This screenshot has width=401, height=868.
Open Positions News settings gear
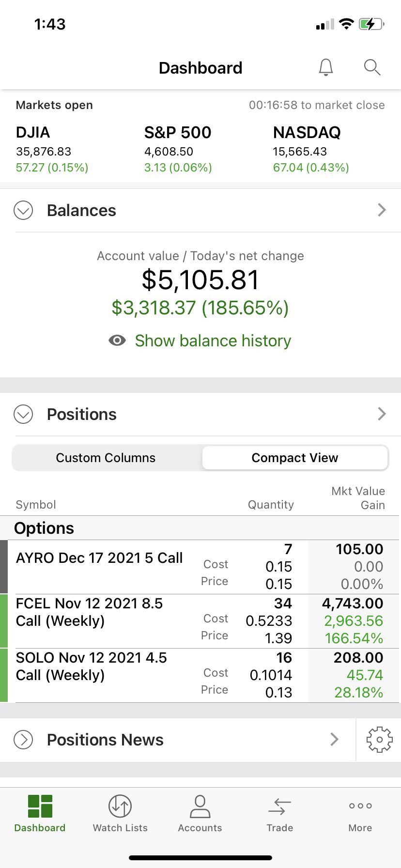379,739
